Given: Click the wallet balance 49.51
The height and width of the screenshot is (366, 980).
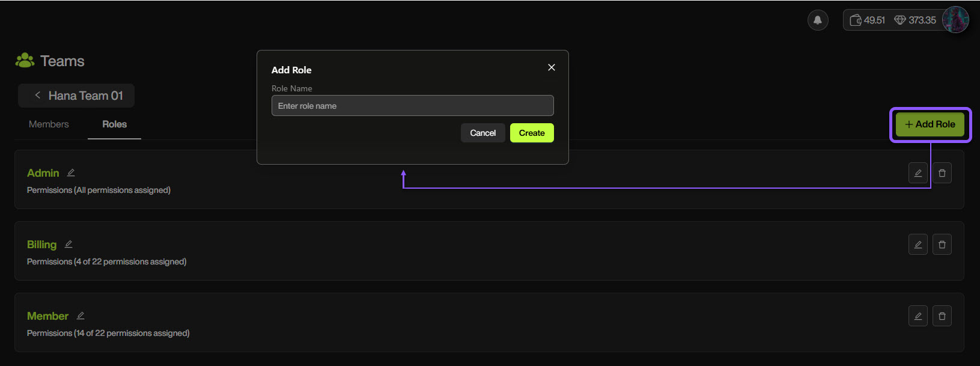Looking at the screenshot, I should [x=867, y=20].
